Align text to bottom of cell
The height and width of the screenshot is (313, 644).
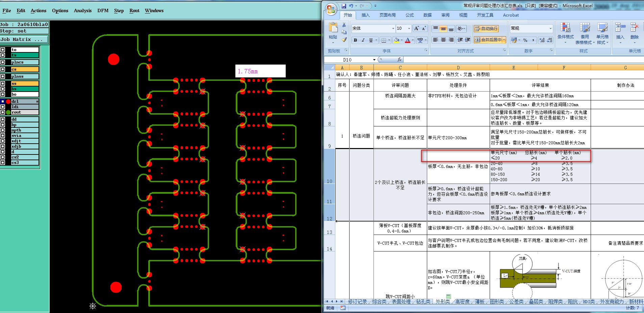click(x=451, y=28)
